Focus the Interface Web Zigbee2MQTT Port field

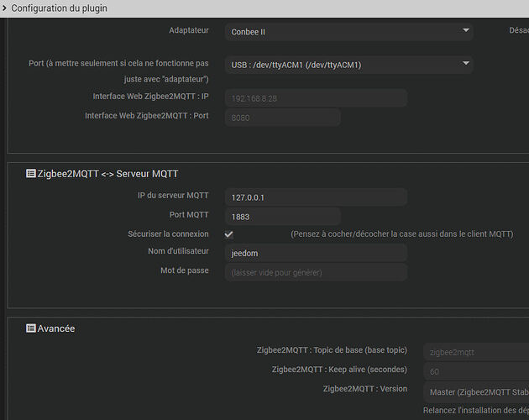pyautogui.click(x=283, y=118)
